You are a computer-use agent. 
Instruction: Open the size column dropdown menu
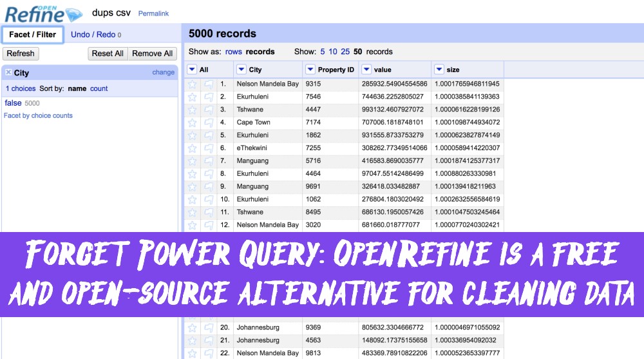439,70
